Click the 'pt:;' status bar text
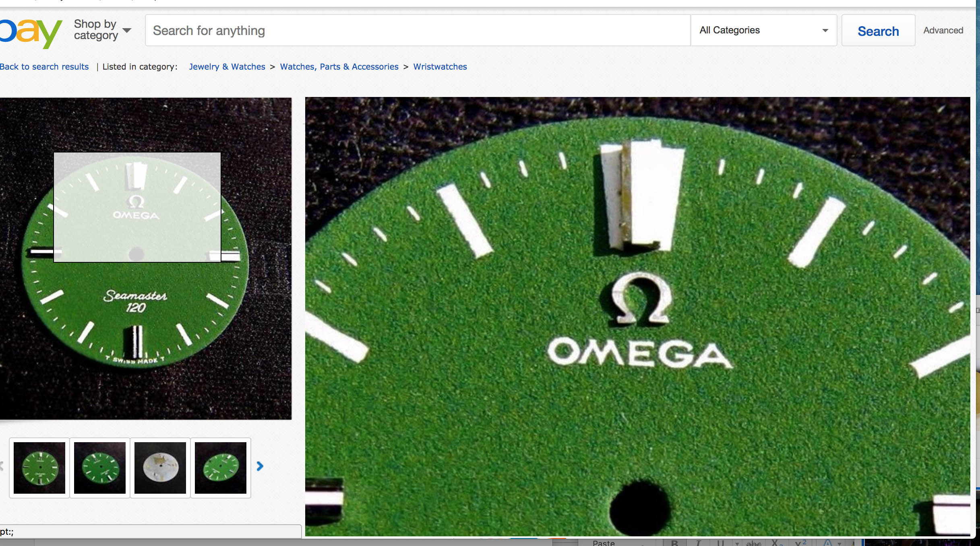The width and height of the screenshot is (980, 546). [x=7, y=532]
